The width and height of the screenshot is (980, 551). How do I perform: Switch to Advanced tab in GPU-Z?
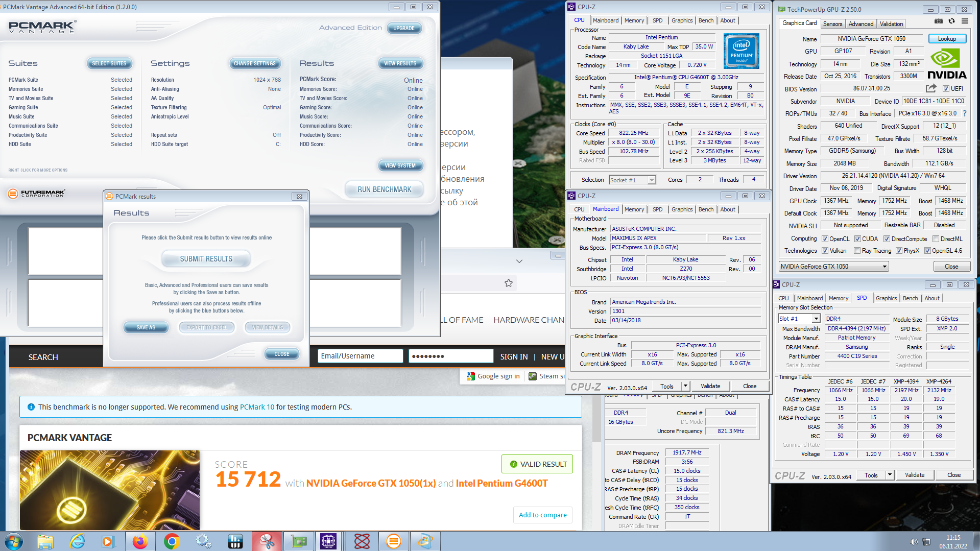(x=861, y=24)
